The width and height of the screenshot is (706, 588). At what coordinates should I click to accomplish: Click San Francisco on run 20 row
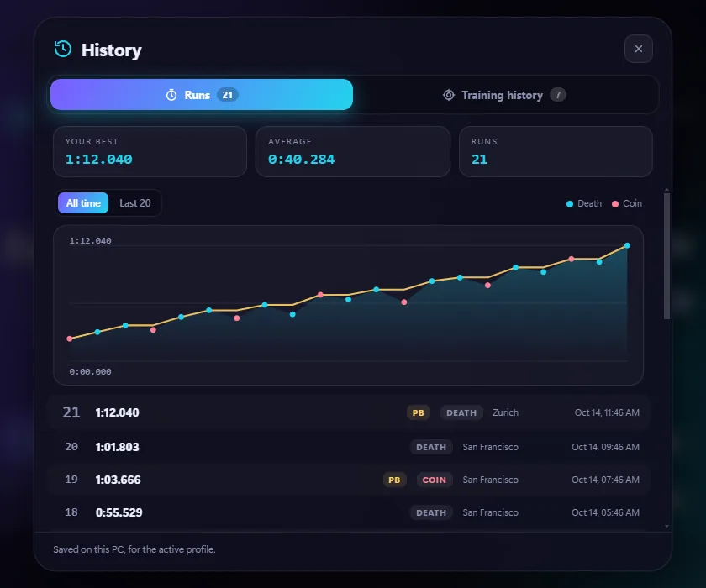pos(490,447)
